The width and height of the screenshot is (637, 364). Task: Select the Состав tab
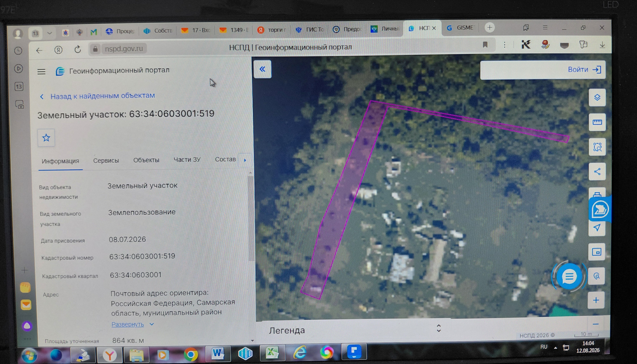[x=225, y=159]
